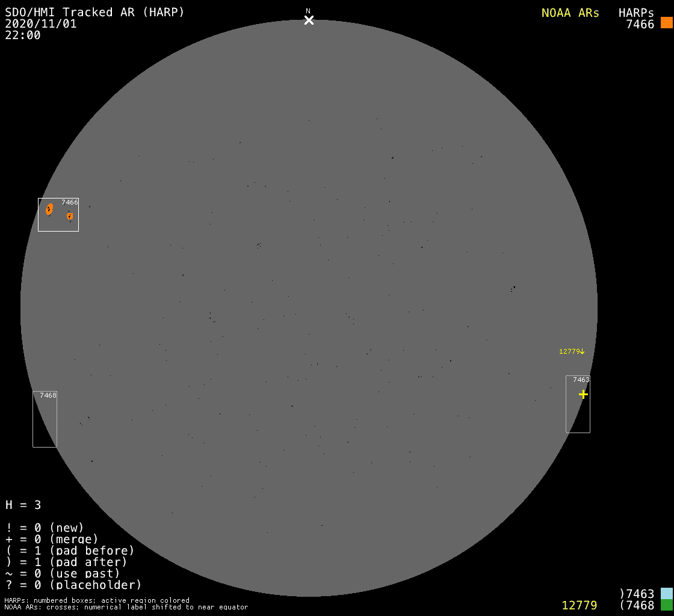674x616 pixels.
Task: Click the SDO/HMI Tracked AR (HARP) title
Action: click(94, 12)
